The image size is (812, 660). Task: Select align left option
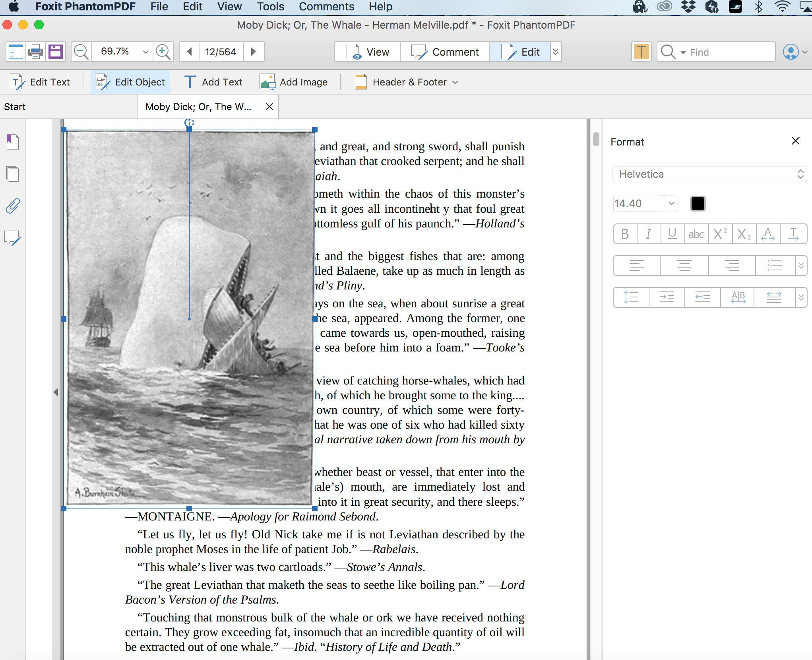(637, 266)
